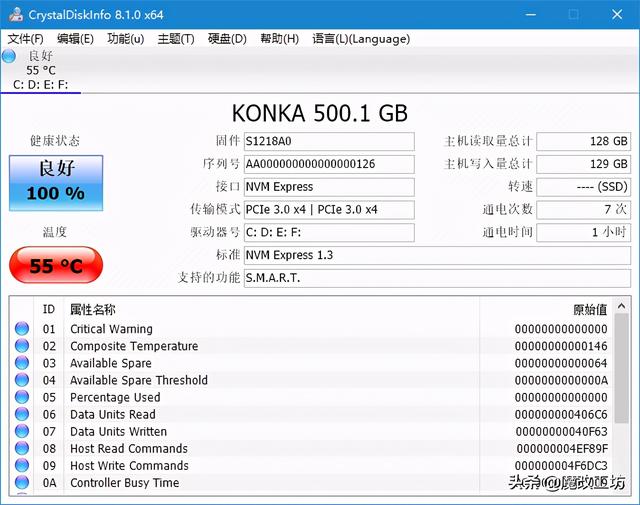Click the blue disk status orb above 良好
Viewport: 640px width, 505px height.
9,56
